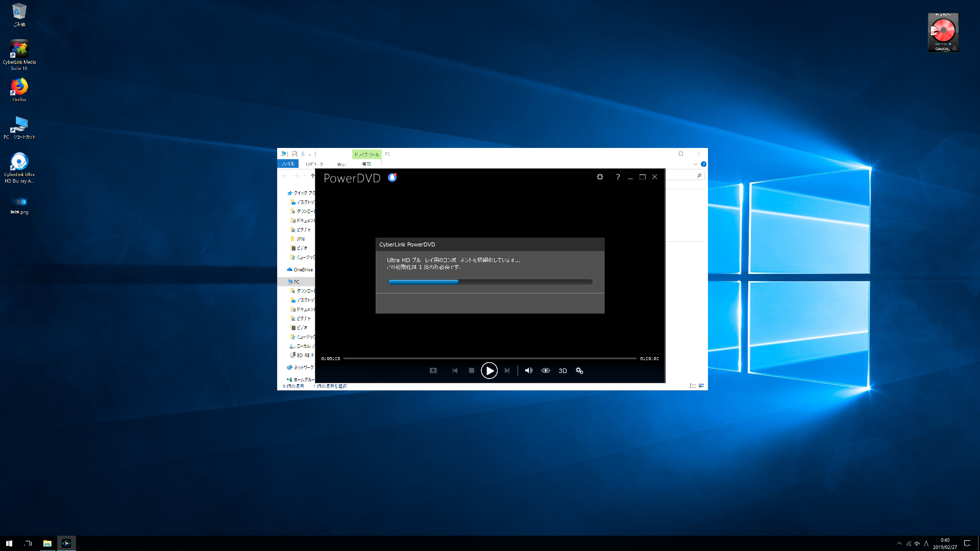Open the PowerDVD notification bell

[x=392, y=178]
